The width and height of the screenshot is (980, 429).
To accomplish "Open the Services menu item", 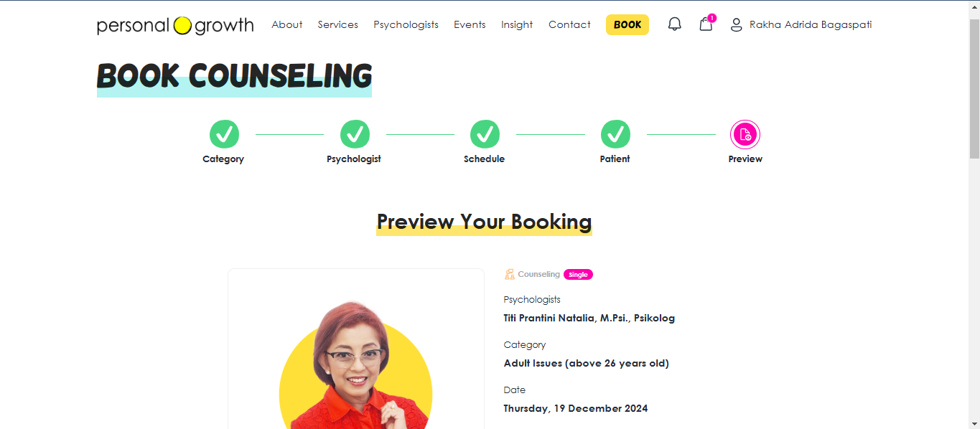I will click(x=338, y=24).
